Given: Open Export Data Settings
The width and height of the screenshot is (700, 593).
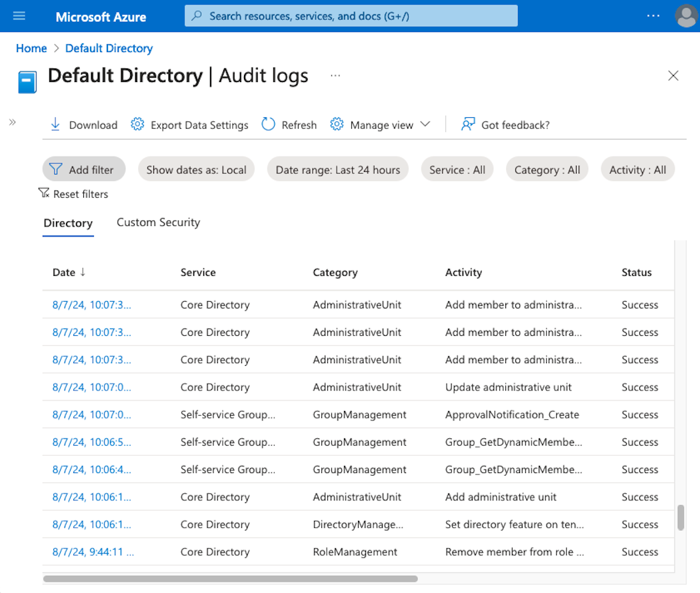Looking at the screenshot, I should pos(199,125).
